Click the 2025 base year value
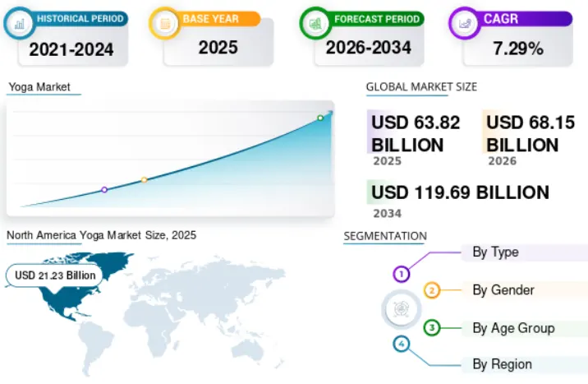This screenshot has height=384, width=588. point(218,48)
